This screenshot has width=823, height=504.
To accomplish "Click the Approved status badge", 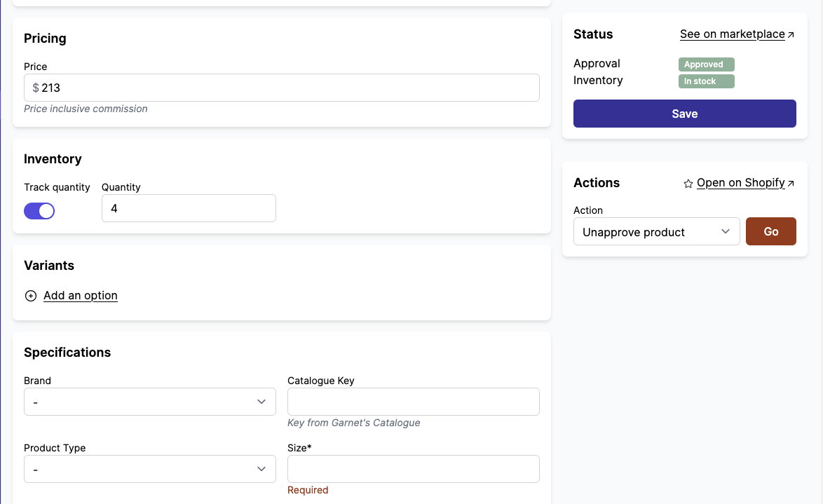I will 705,64.
